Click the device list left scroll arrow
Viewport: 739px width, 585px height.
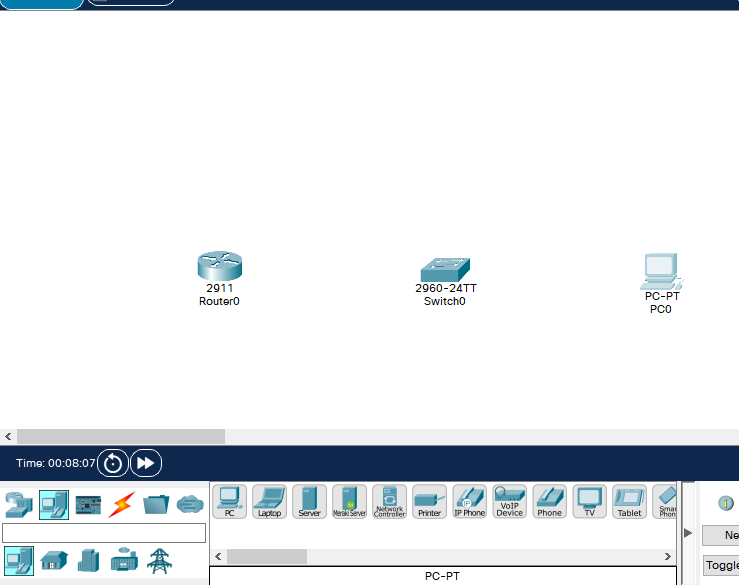(x=218, y=557)
